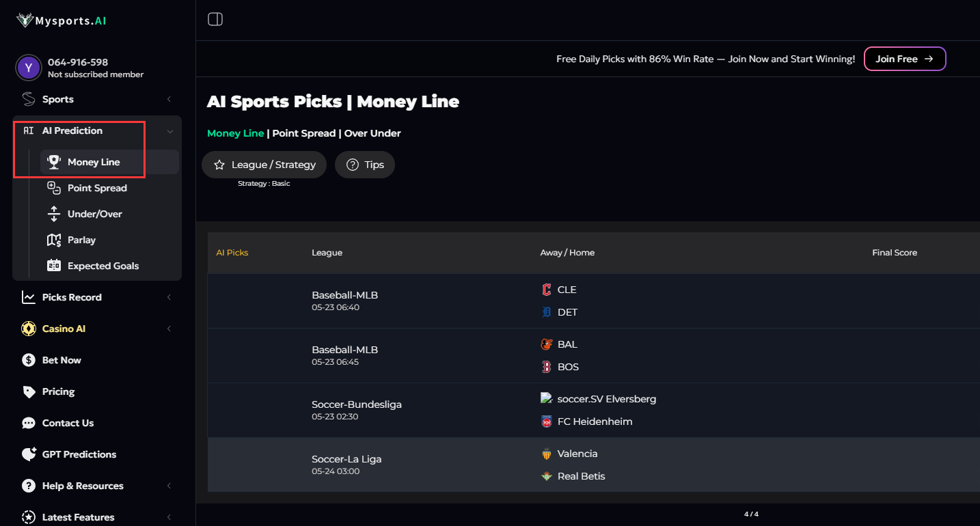Viewport: 980px width, 526px height.
Task: Click the Latest Features star icon
Action: click(x=29, y=517)
